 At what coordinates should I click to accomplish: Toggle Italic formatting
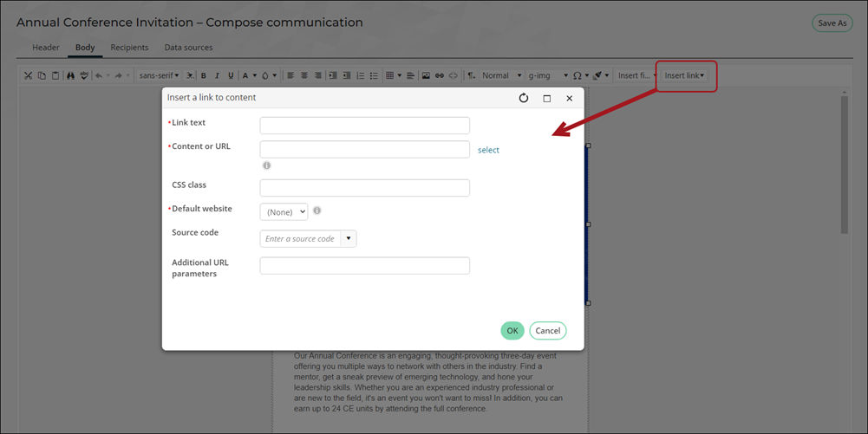217,75
